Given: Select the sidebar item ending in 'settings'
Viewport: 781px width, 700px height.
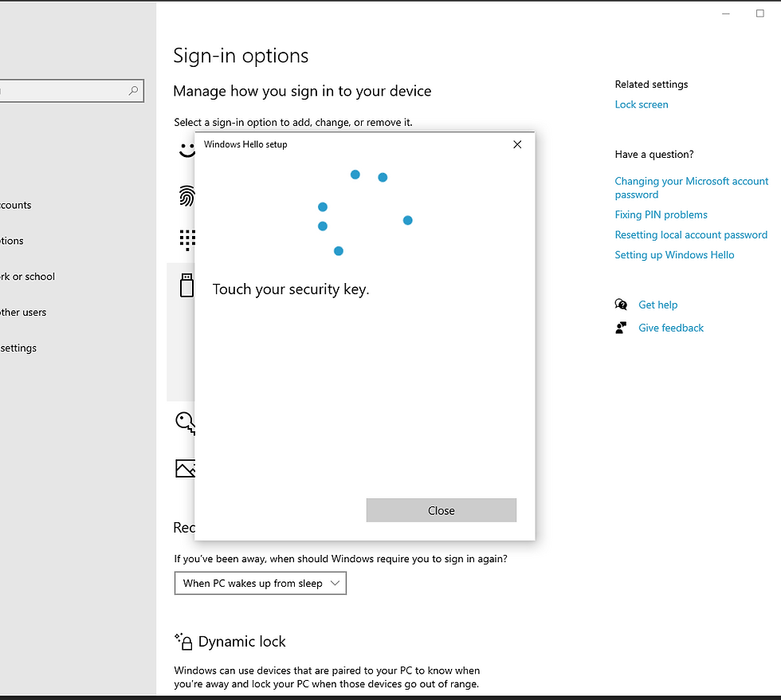Looking at the screenshot, I should click(x=18, y=348).
